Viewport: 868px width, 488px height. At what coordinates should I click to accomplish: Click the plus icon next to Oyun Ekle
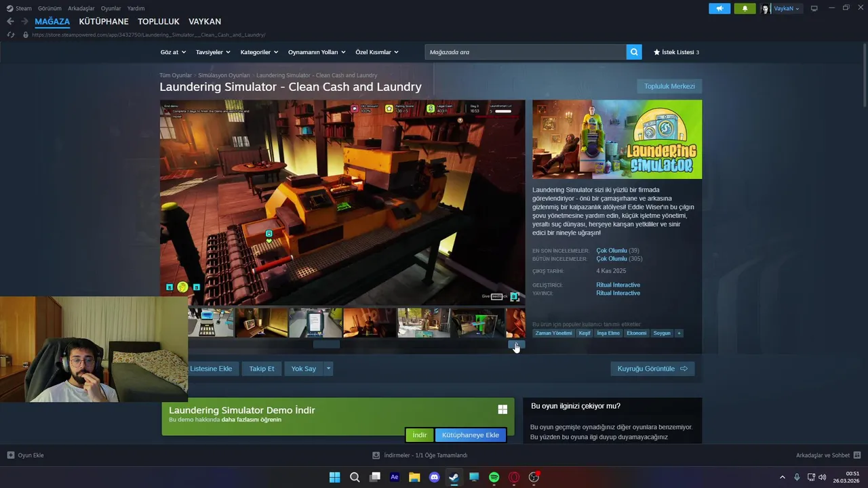pyautogui.click(x=10, y=455)
